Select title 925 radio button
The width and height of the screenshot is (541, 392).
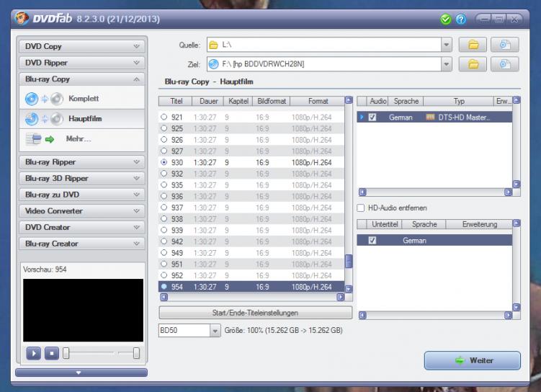(x=164, y=128)
